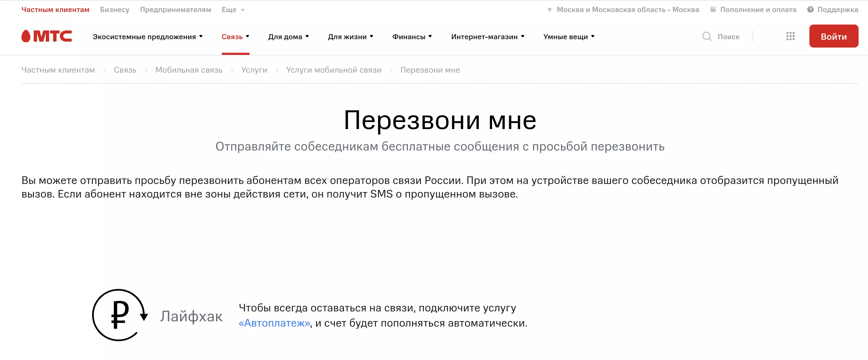Go to Услуги breadcrumb

254,70
